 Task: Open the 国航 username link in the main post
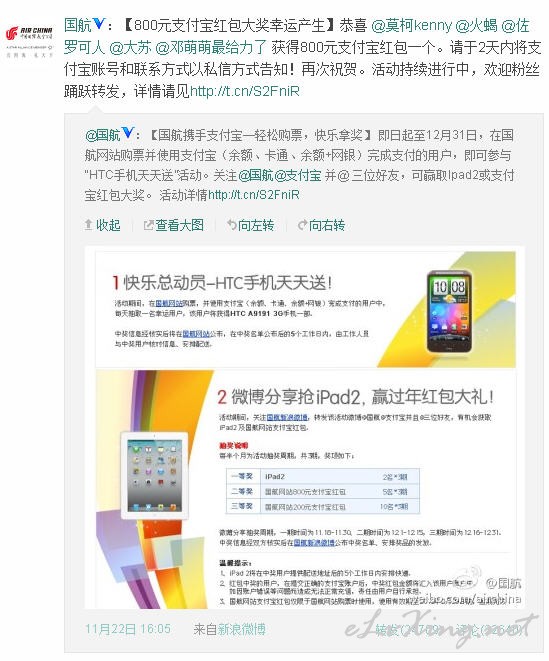(x=78, y=25)
